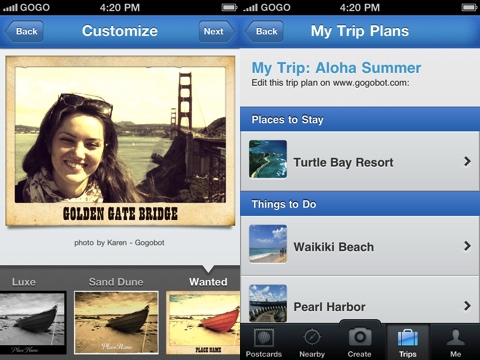The height and width of the screenshot is (360, 480).
Task: Select the Trips suitcase icon
Action: [x=408, y=338]
